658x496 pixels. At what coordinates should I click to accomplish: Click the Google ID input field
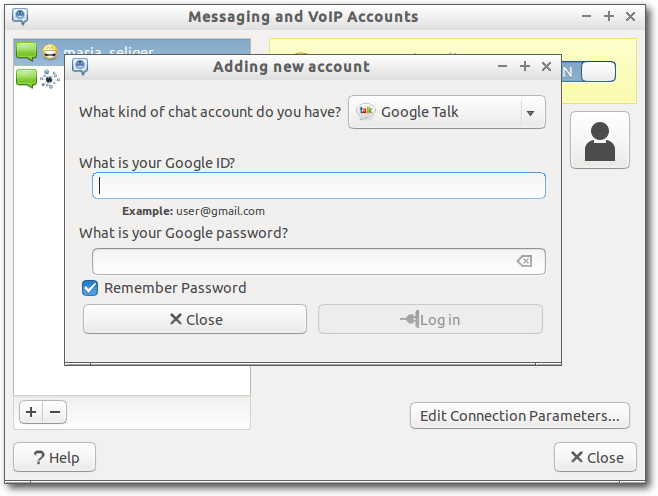point(319,185)
